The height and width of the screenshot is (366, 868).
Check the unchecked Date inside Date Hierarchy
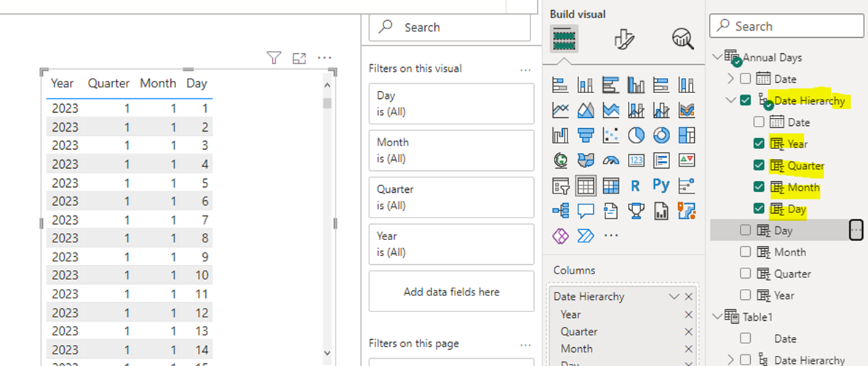point(758,122)
